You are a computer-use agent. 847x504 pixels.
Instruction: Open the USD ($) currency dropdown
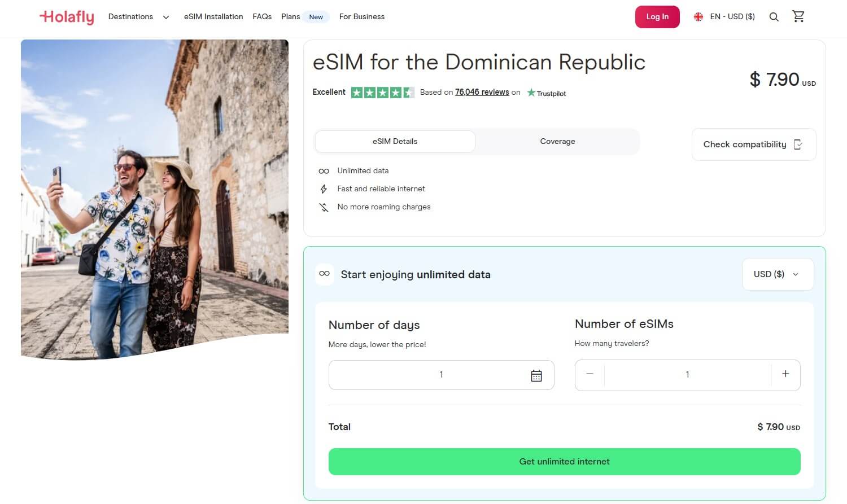click(x=777, y=274)
